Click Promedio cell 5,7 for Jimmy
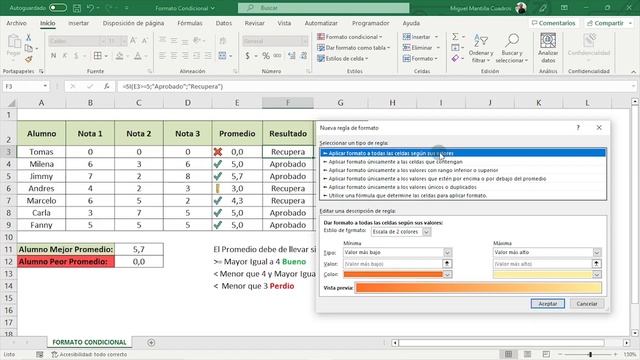 pos(237,176)
